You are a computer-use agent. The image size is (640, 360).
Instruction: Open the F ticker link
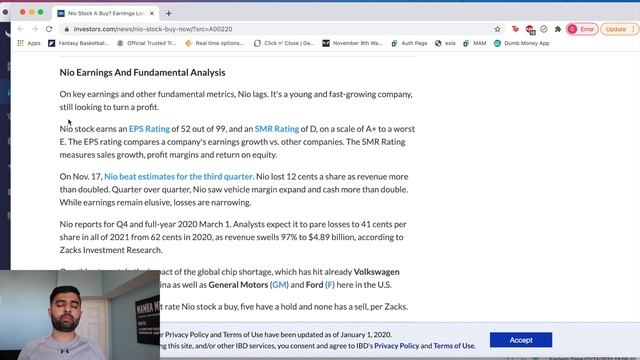330,284
